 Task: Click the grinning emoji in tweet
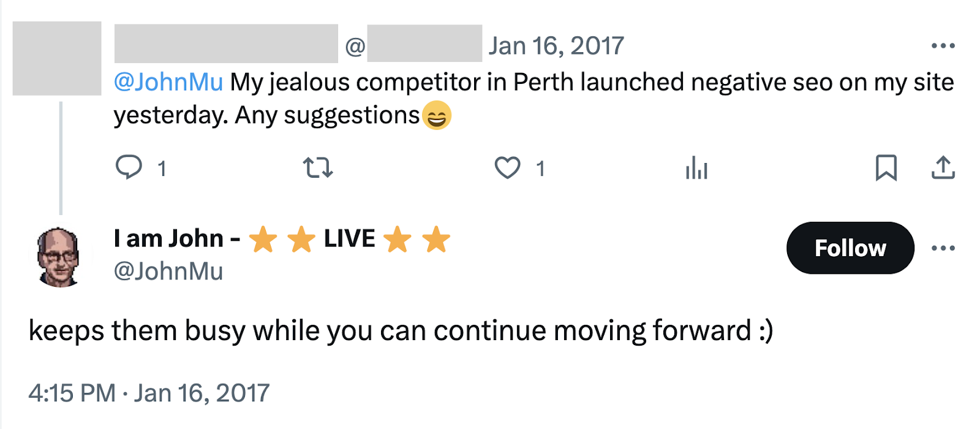pyautogui.click(x=436, y=115)
